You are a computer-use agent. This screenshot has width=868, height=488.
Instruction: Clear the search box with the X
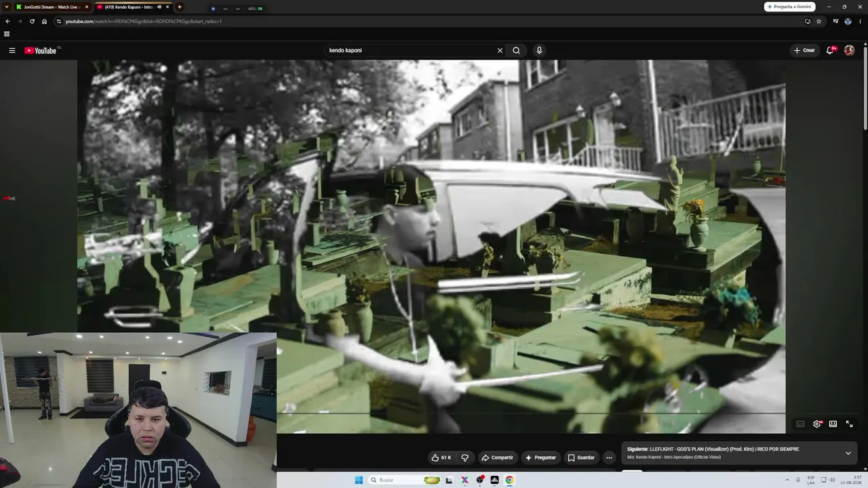(x=500, y=50)
